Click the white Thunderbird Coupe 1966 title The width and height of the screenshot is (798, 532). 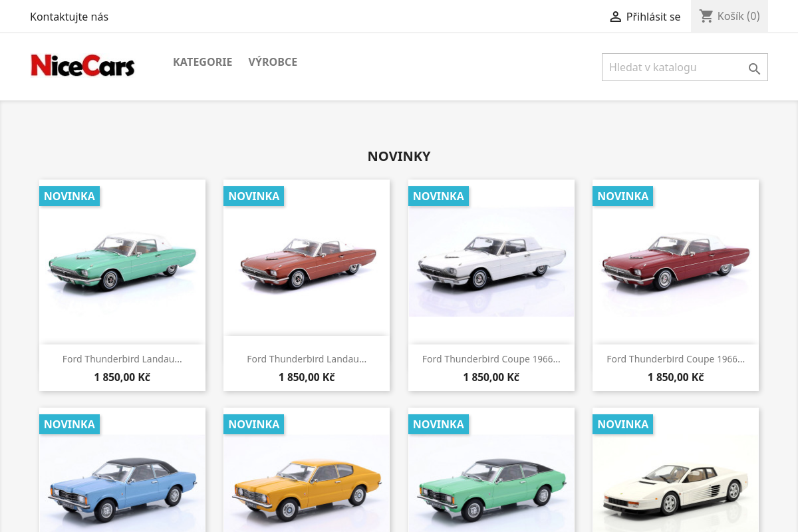[x=491, y=359]
